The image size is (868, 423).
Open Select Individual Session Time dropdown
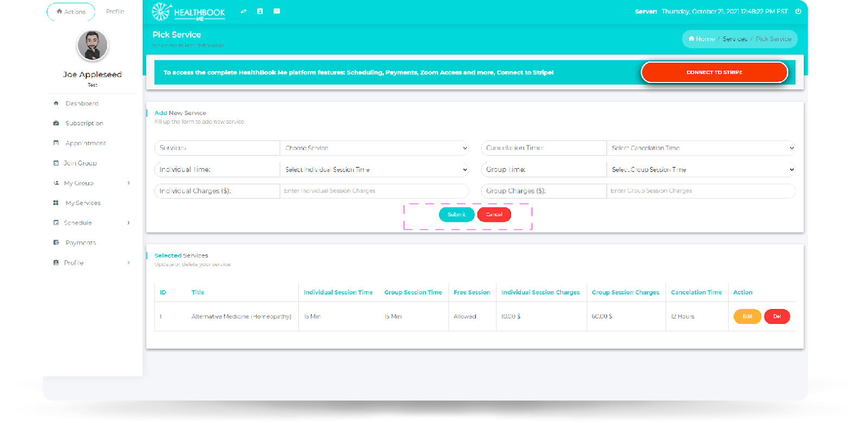tap(374, 170)
